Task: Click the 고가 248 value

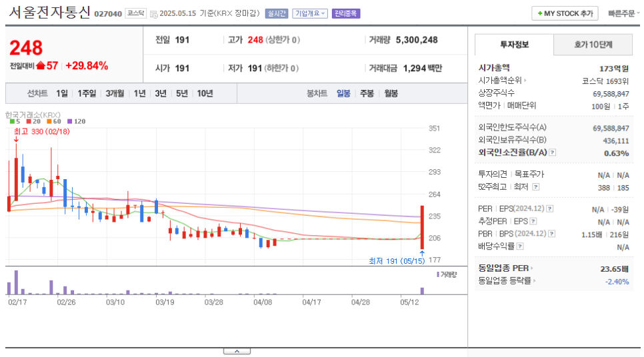Action: click(255, 40)
